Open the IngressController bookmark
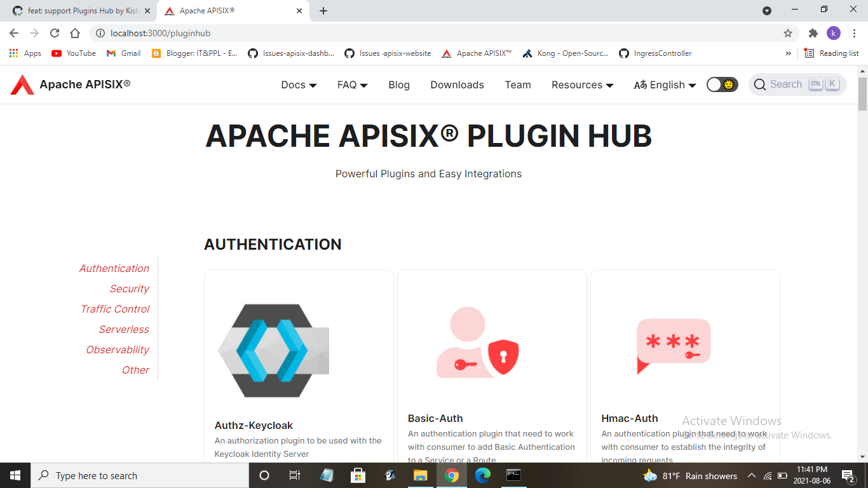 (655, 53)
